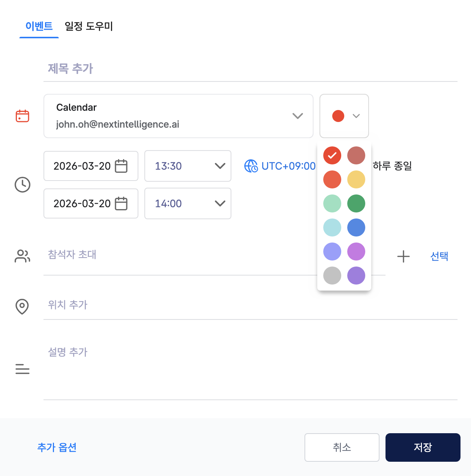Click the location pin icon
The image size is (471, 476).
click(22, 306)
